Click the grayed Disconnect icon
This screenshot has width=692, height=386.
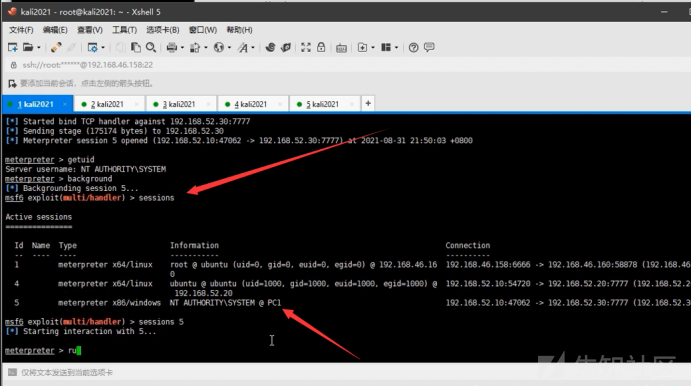[x=71, y=47]
